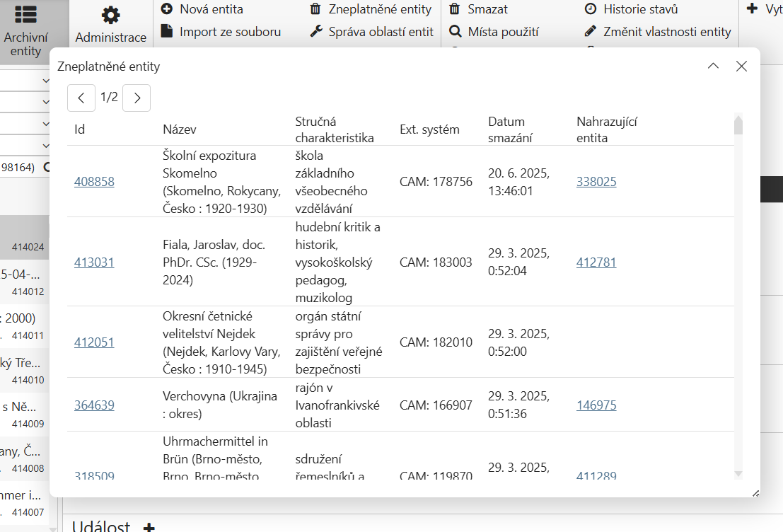Click Místa použití magnifier icon
The image size is (783, 532).
pos(455,32)
